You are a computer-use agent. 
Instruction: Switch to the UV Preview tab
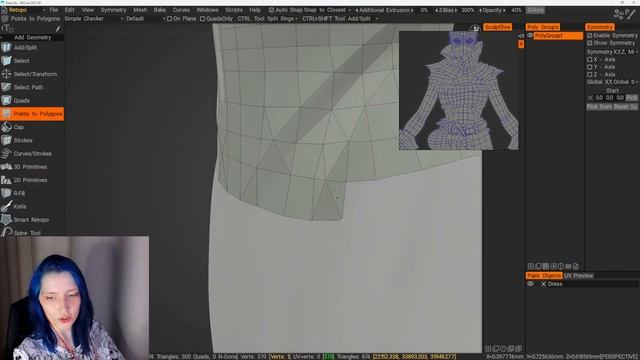click(578, 276)
